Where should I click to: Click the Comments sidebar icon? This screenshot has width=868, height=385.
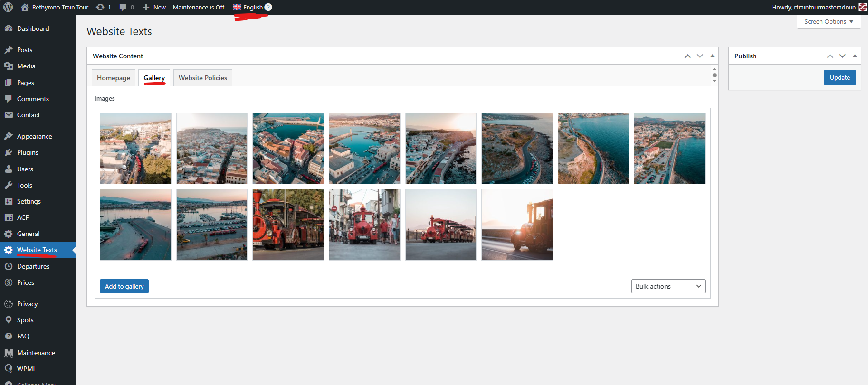[x=9, y=99]
